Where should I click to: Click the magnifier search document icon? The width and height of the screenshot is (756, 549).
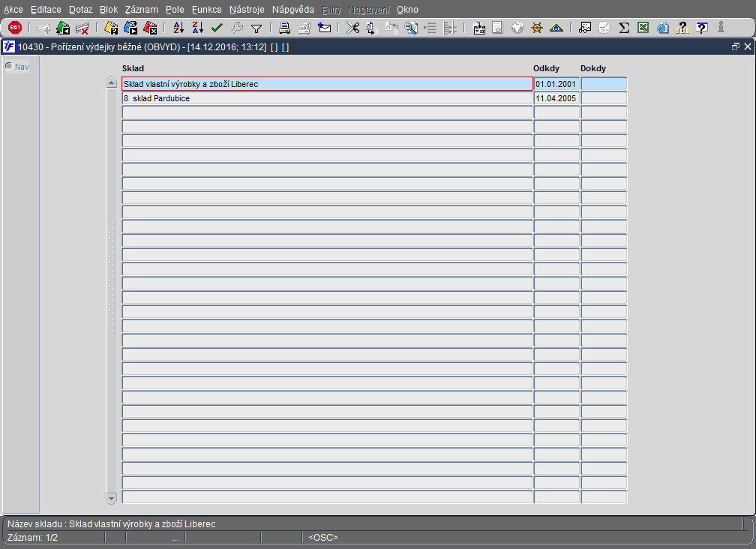click(411, 28)
